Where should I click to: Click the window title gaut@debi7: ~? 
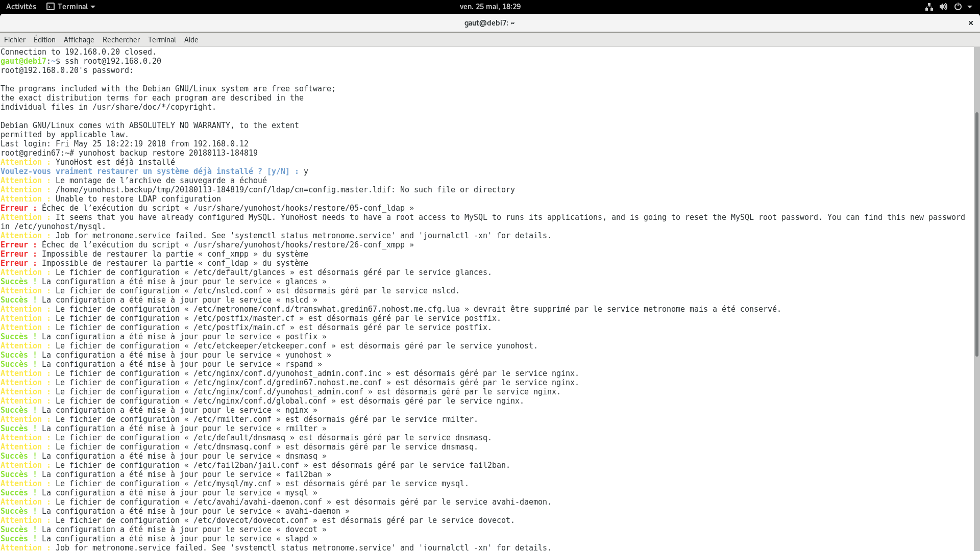click(489, 23)
